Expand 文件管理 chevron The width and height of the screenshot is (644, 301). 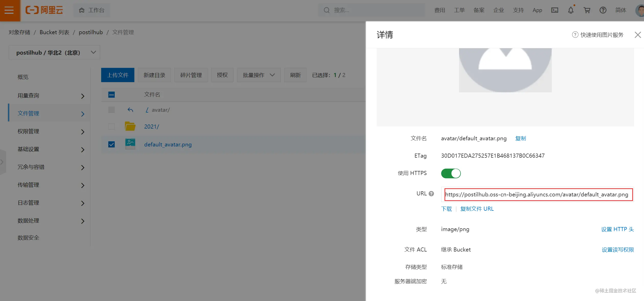click(x=83, y=114)
